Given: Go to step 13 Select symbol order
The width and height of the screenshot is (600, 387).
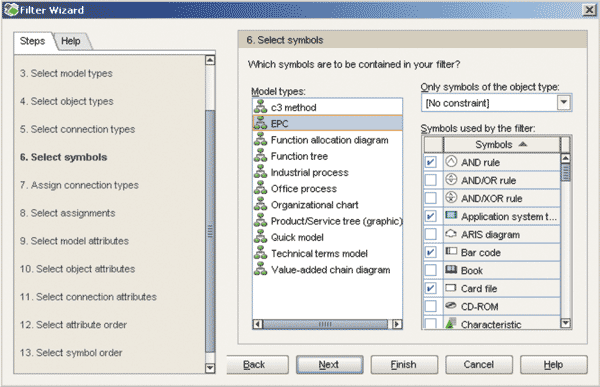Looking at the screenshot, I should (x=71, y=353).
